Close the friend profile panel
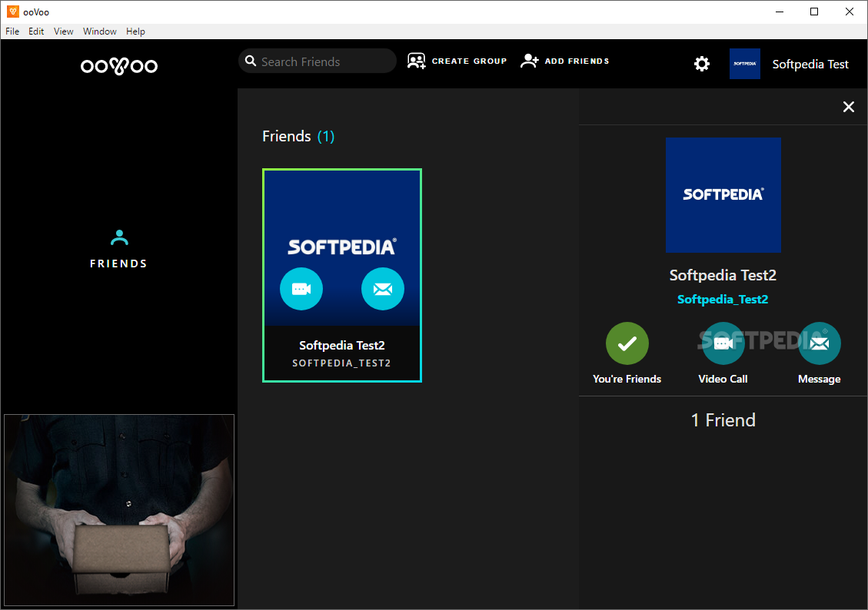This screenshot has width=868, height=610. tap(848, 107)
